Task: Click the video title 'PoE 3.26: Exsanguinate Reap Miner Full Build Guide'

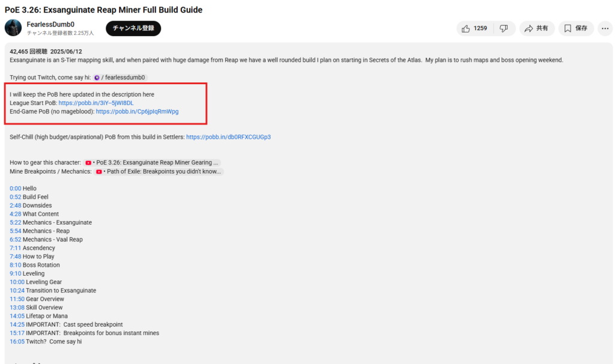Action: point(103,10)
